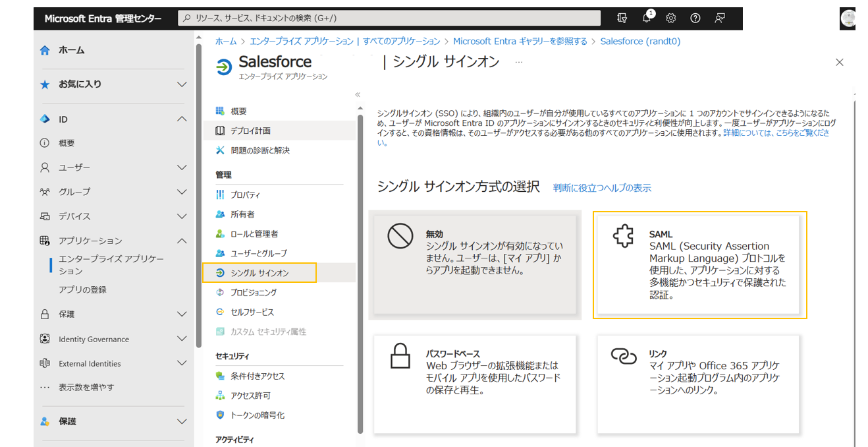The image size is (868, 447).
Task: Click Salesforce (randt0) breadcrumb link
Action: click(640, 41)
